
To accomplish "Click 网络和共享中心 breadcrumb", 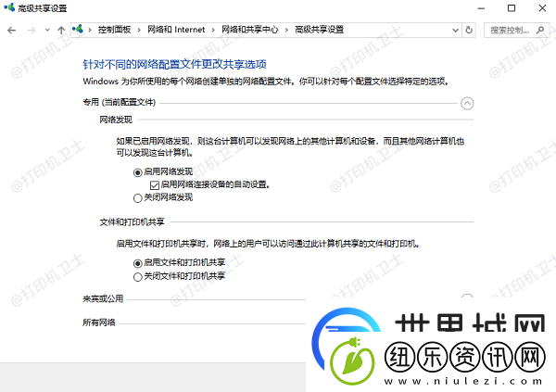I will [249, 30].
